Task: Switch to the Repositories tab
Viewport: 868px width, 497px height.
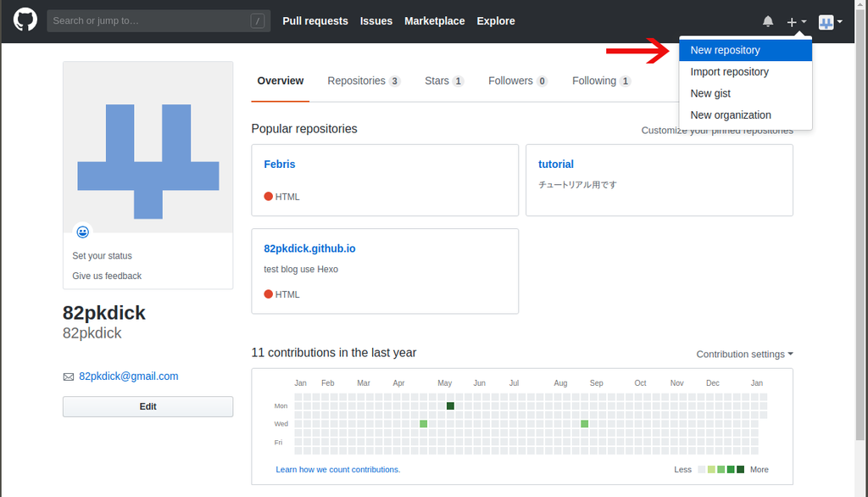Action: coord(357,81)
